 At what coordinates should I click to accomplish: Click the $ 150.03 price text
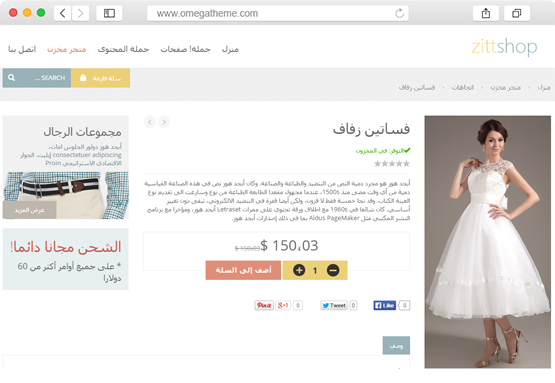point(290,246)
